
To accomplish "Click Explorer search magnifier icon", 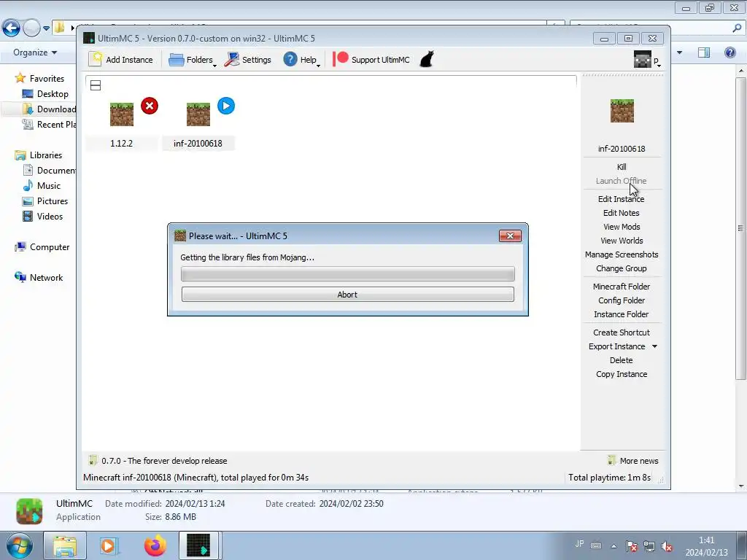I will click(737, 28).
